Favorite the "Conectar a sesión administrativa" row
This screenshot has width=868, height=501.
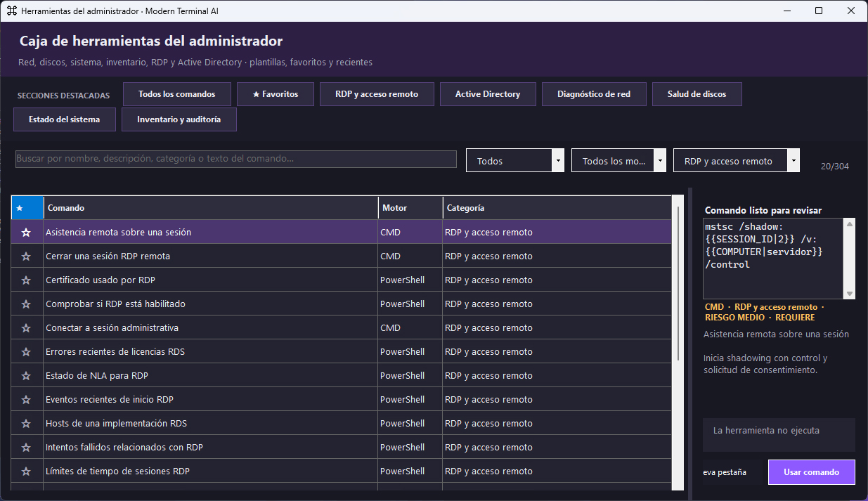(27, 327)
